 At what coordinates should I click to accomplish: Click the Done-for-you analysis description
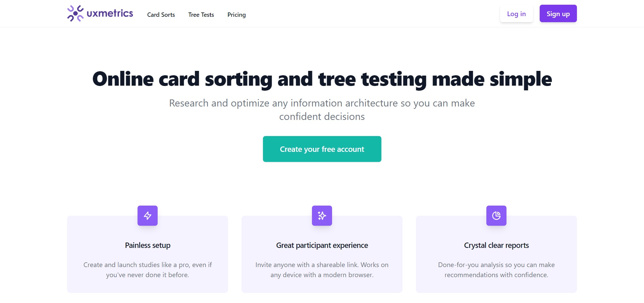coord(496,270)
